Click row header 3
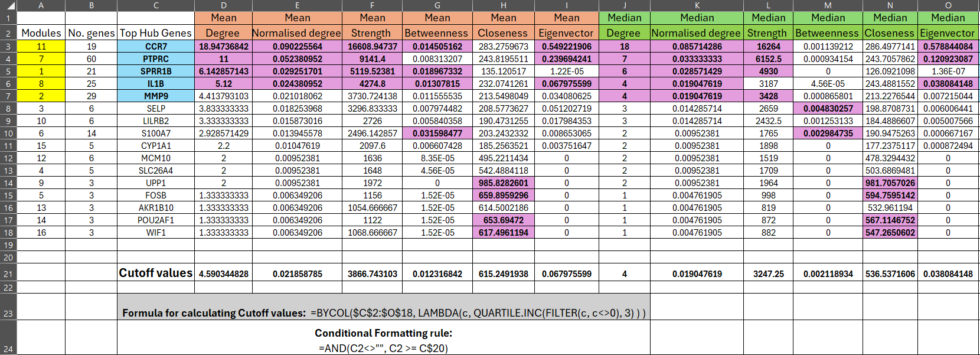The height and width of the screenshot is (355, 980). pos(8,46)
